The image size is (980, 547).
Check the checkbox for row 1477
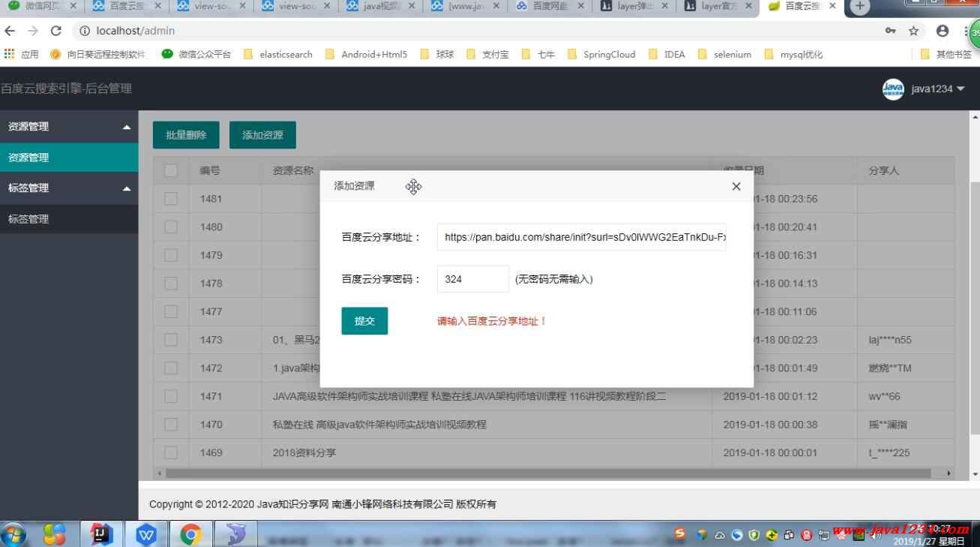click(171, 311)
